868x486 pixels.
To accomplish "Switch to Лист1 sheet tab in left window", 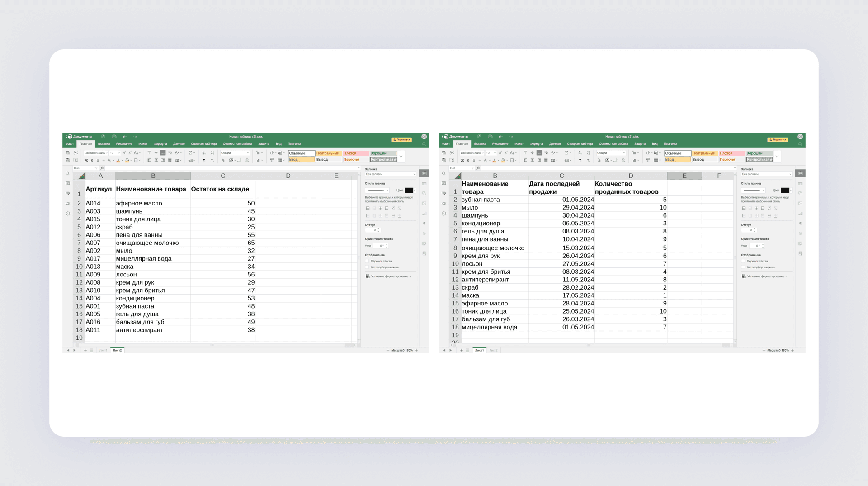I will (104, 350).
